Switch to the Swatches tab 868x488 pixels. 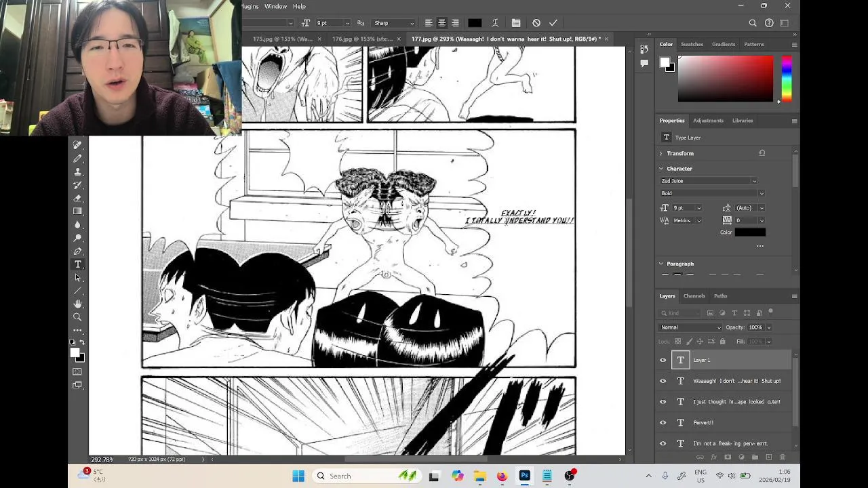(x=692, y=44)
